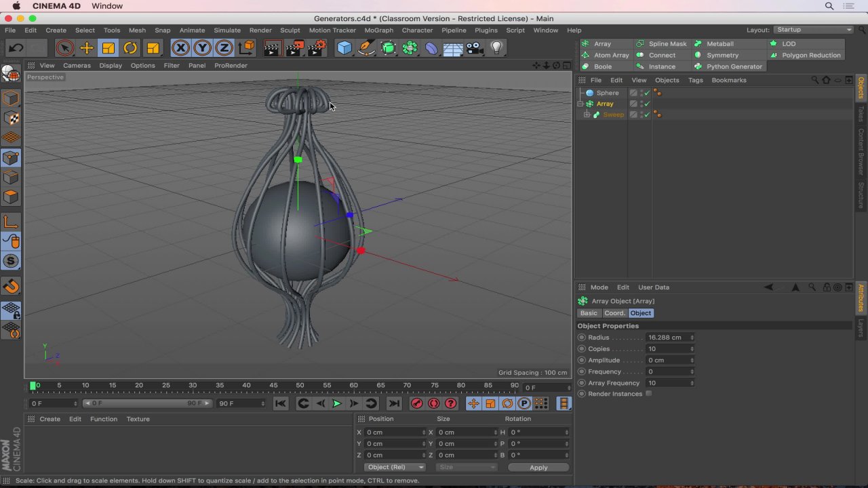
Task: Open the Layout Startup dropdown
Action: (813, 30)
